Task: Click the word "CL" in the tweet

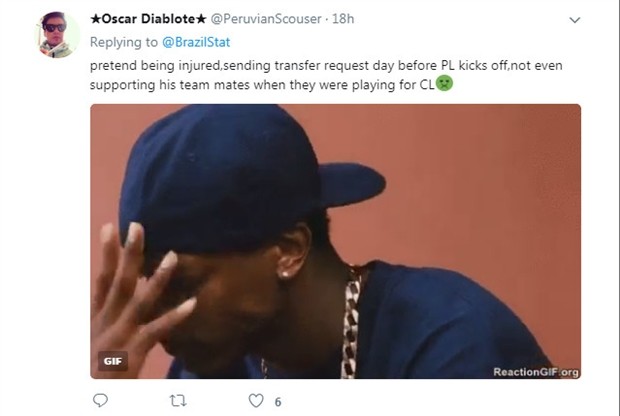Action: point(424,84)
